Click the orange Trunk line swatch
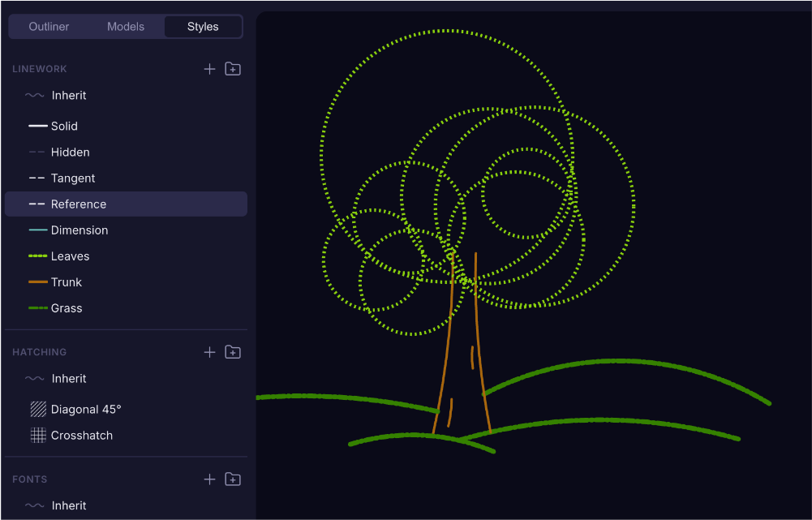The width and height of the screenshot is (812, 520). pyautogui.click(x=38, y=282)
